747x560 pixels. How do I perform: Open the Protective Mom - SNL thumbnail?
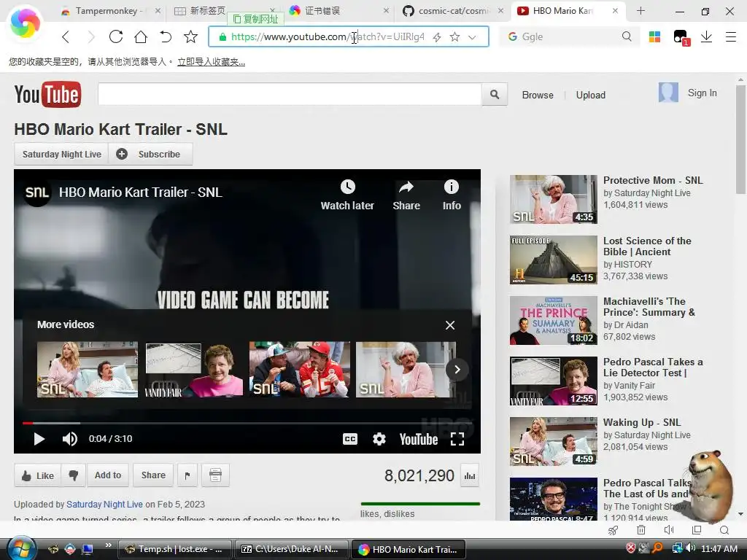(553, 199)
